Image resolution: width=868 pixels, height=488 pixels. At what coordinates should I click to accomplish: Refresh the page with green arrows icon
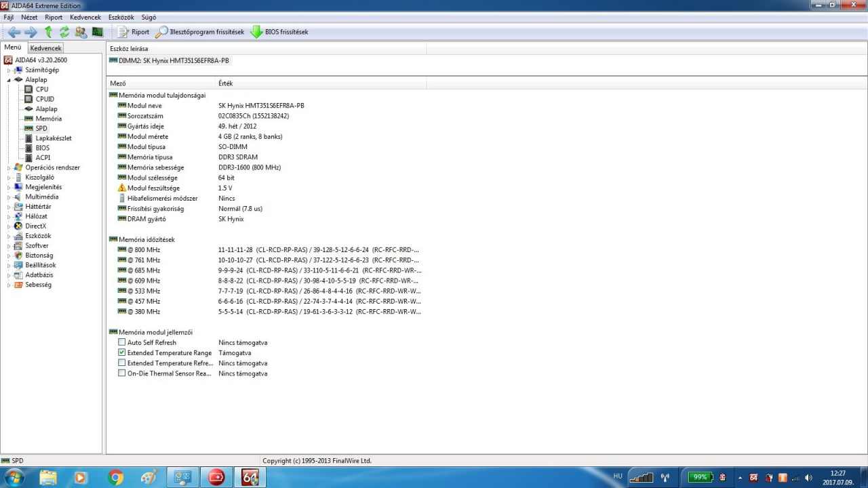(x=64, y=32)
